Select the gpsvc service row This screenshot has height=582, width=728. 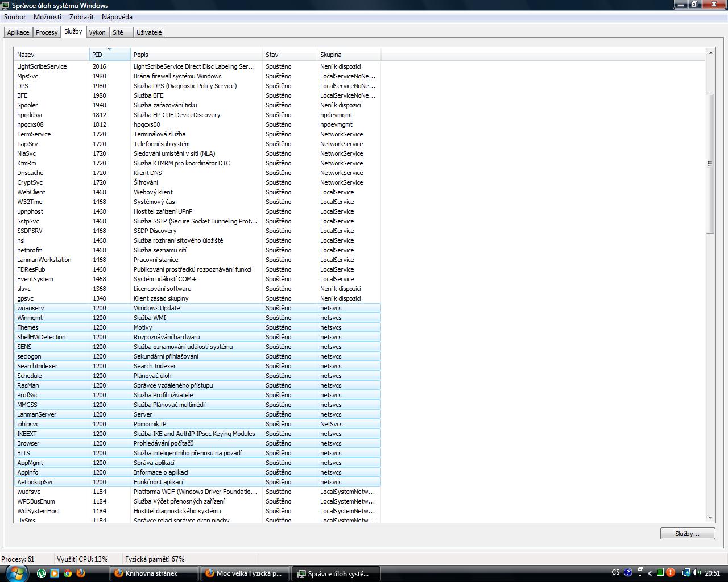[x=197, y=298]
